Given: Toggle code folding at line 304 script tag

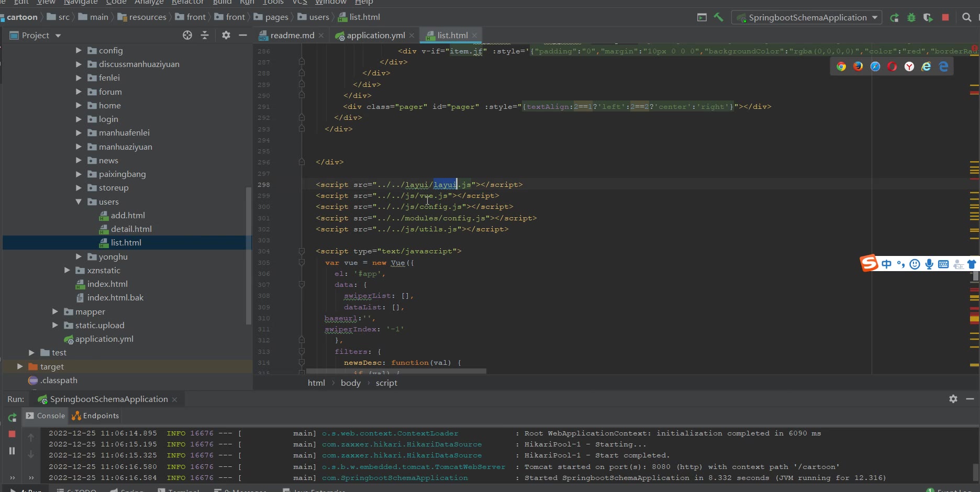Looking at the screenshot, I should [302, 251].
